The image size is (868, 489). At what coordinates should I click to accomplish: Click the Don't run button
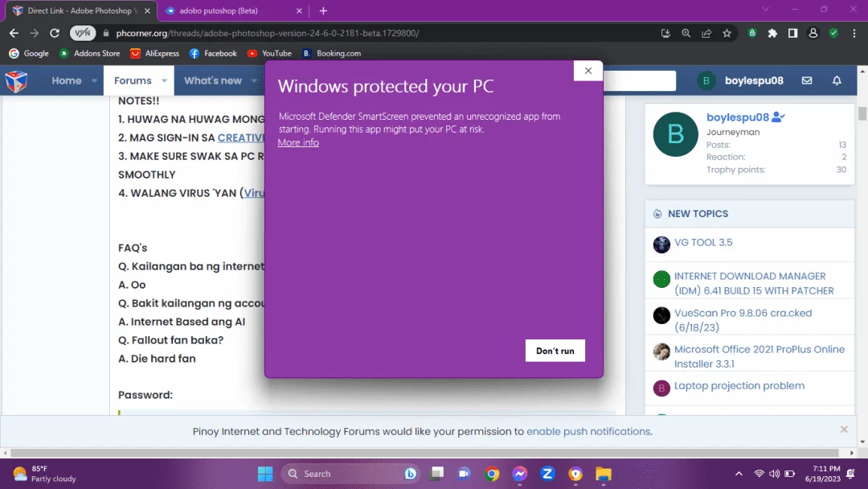(555, 351)
